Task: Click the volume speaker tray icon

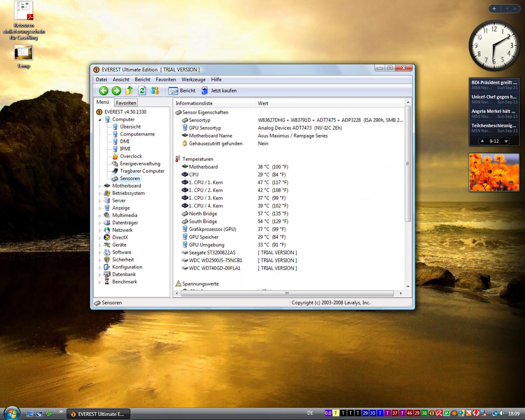Action: point(502,413)
